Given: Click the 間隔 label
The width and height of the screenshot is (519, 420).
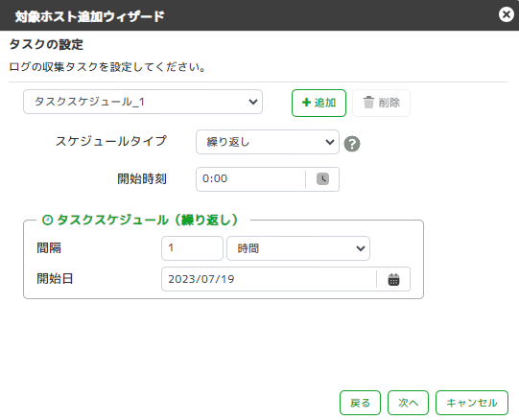Looking at the screenshot, I should coord(49,248).
